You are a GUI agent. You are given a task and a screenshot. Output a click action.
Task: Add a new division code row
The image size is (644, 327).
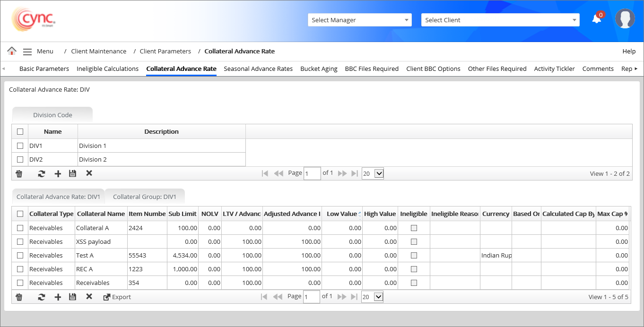58,173
